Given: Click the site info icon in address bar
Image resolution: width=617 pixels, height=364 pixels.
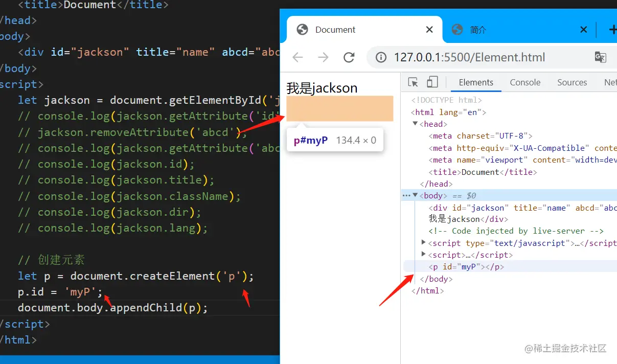Looking at the screenshot, I should point(381,57).
